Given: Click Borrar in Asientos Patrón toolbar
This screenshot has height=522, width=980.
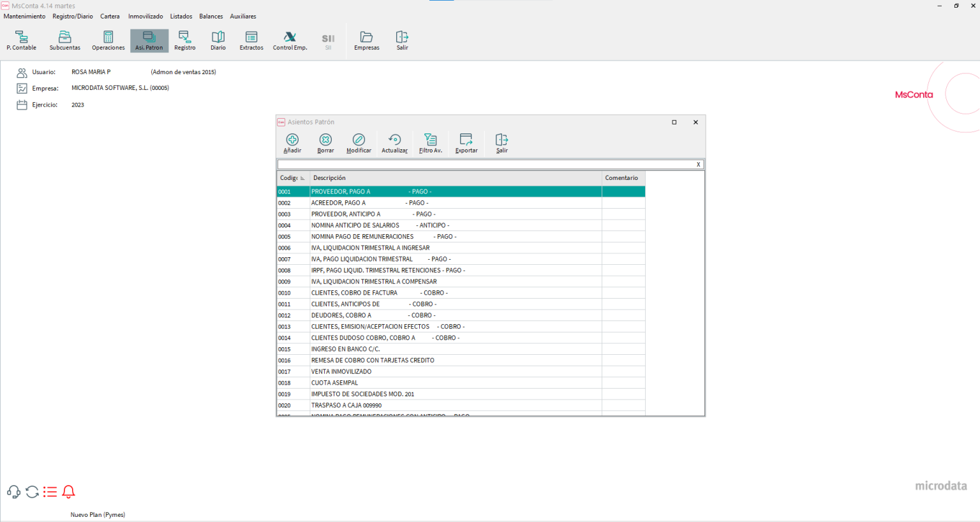Looking at the screenshot, I should click(x=325, y=144).
